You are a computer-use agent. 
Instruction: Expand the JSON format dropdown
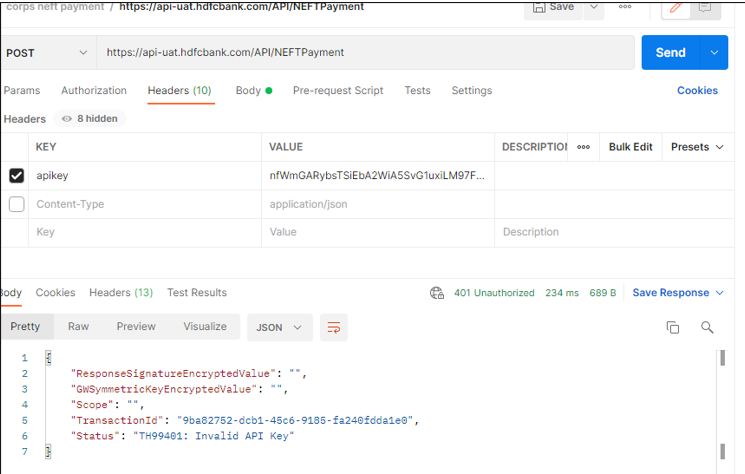click(x=280, y=327)
